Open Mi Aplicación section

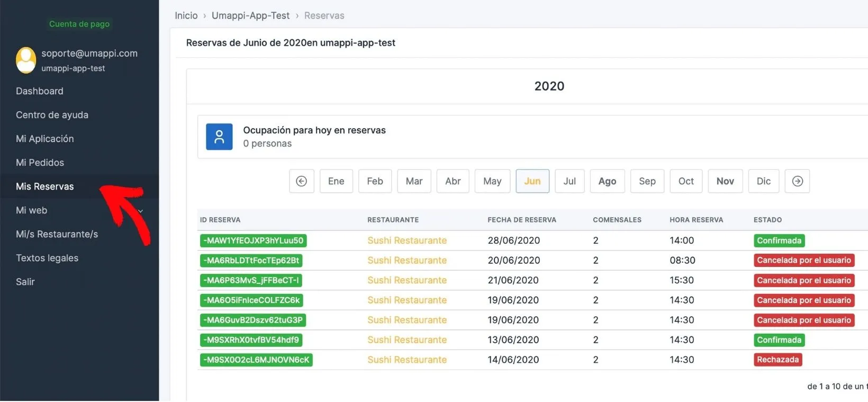[x=45, y=139]
